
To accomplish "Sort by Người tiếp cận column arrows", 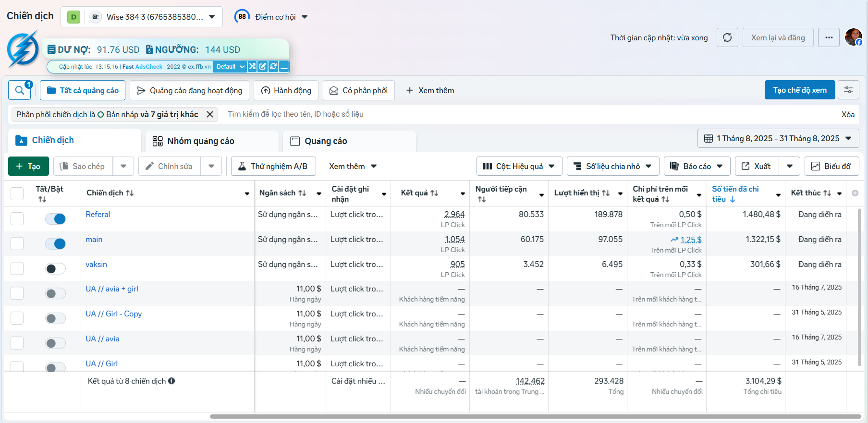I will pos(482,199).
